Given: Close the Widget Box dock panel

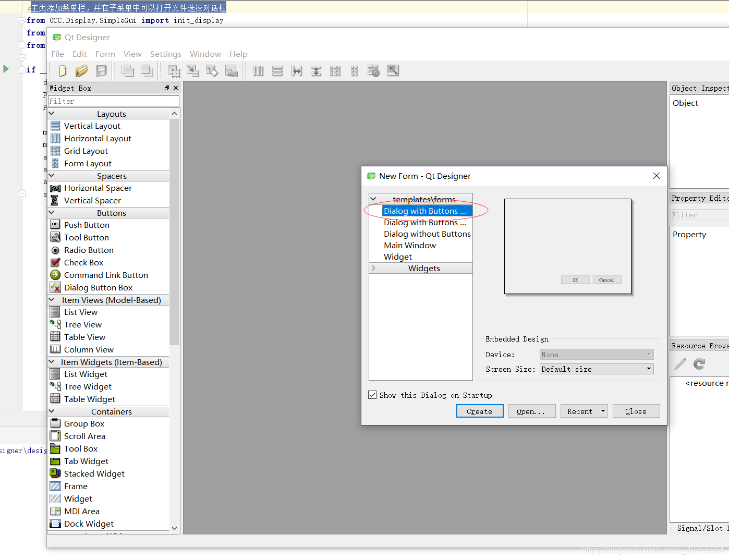Looking at the screenshot, I should (176, 88).
